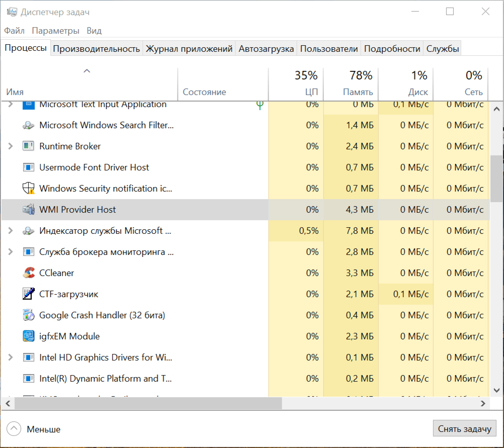Click the CTF-загрузчик pen icon
This screenshot has width=504, height=448.
coord(28,294)
